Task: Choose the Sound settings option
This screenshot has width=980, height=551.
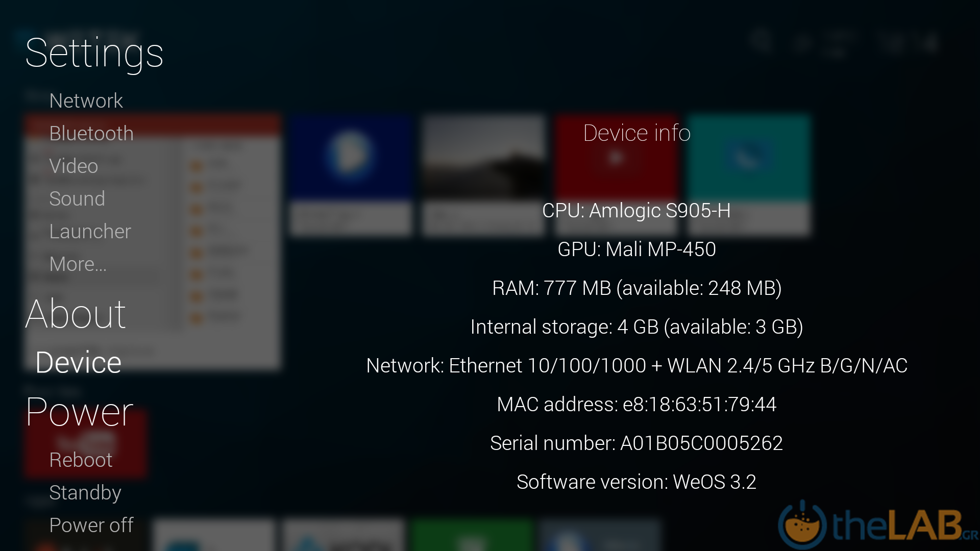Action: (x=77, y=199)
